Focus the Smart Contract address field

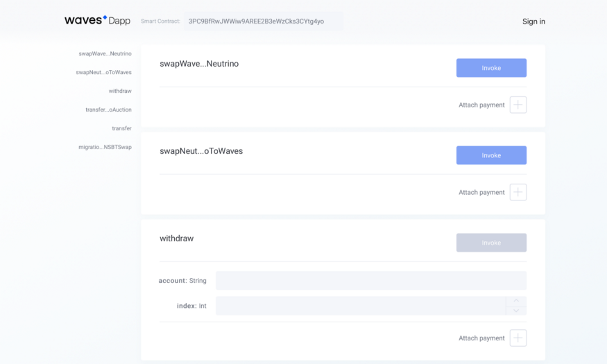click(263, 21)
